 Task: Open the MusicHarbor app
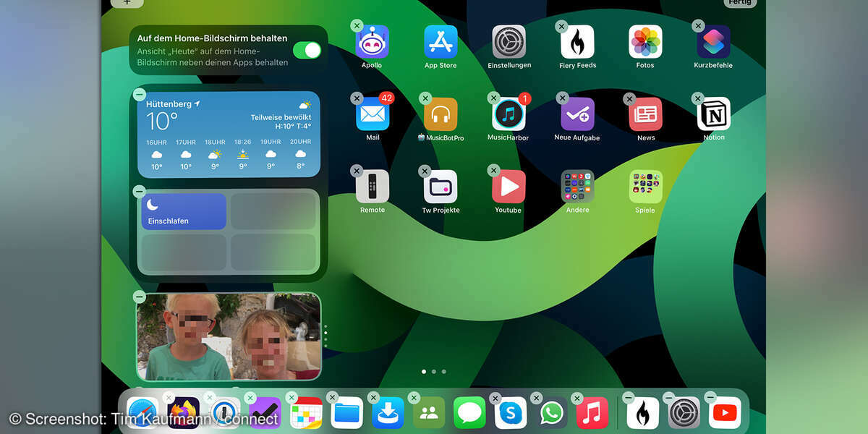point(509,114)
